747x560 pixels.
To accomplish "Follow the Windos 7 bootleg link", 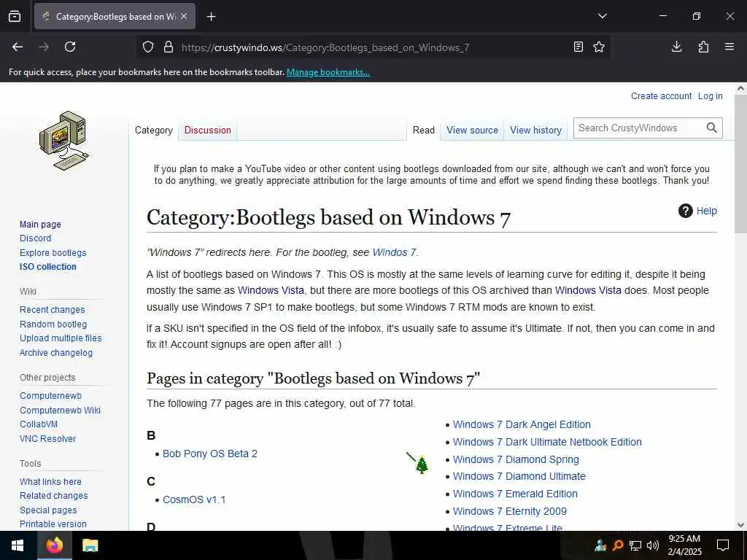I will click(394, 252).
